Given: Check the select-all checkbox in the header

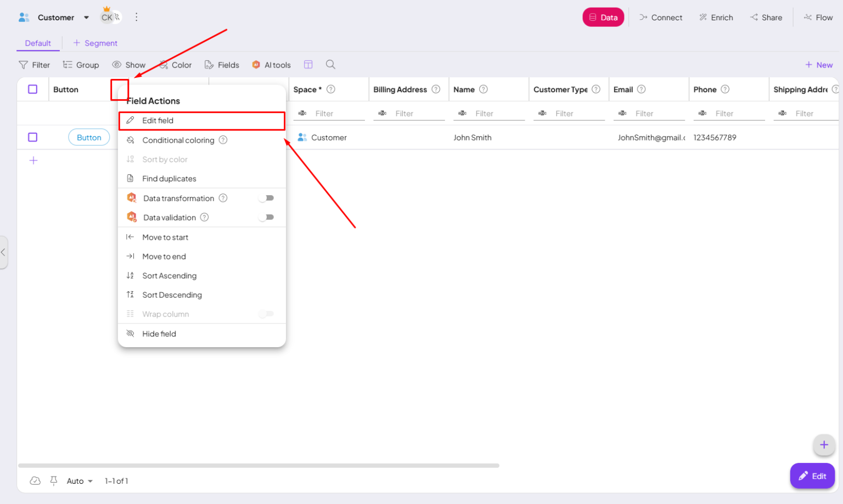Looking at the screenshot, I should click(x=32, y=89).
